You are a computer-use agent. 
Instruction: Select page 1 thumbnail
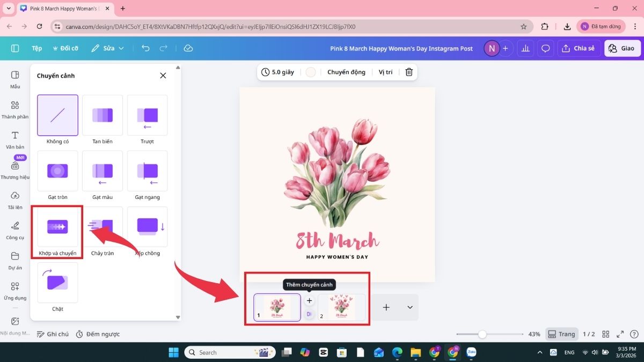[x=277, y=307]
